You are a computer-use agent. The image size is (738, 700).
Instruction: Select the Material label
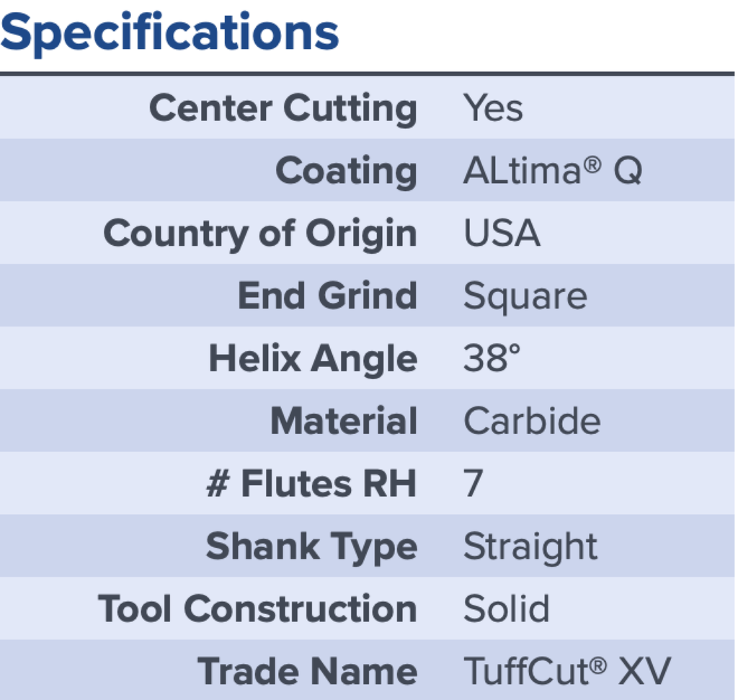tap(344, 422)
